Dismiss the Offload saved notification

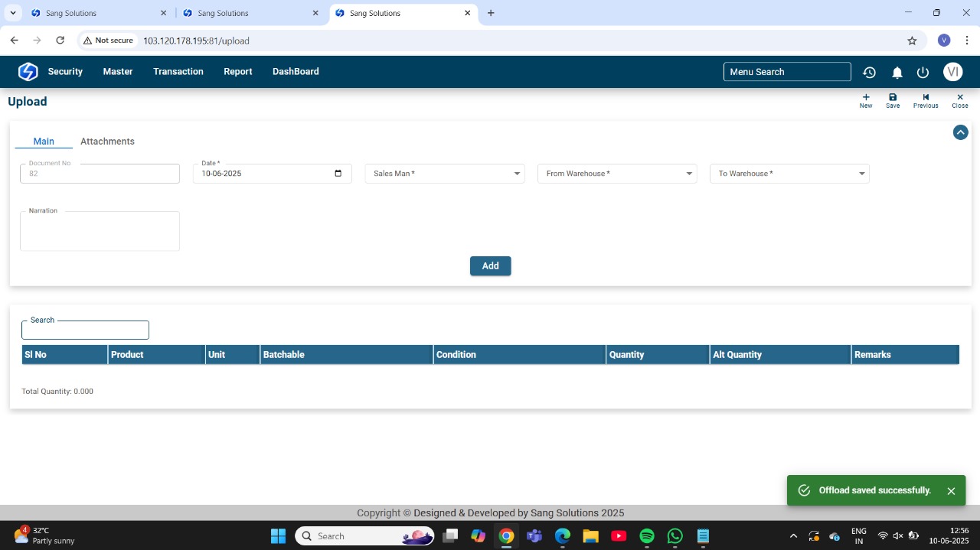[951, 491]
